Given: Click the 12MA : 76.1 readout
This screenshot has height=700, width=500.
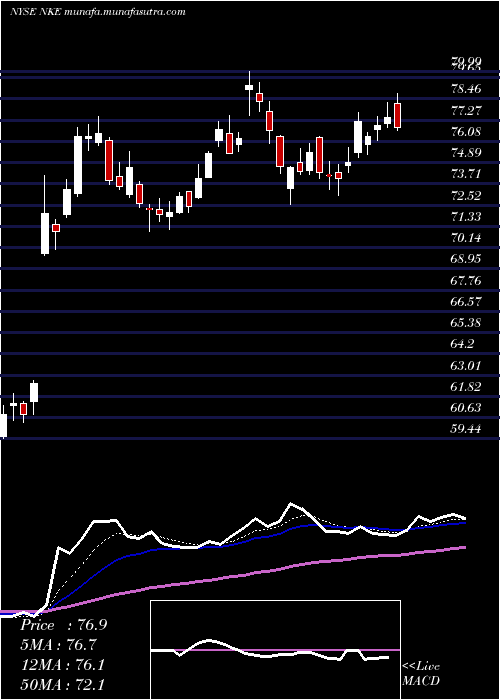Looking at the screenshot, I should pyautogui.click(x=63, y=664).
